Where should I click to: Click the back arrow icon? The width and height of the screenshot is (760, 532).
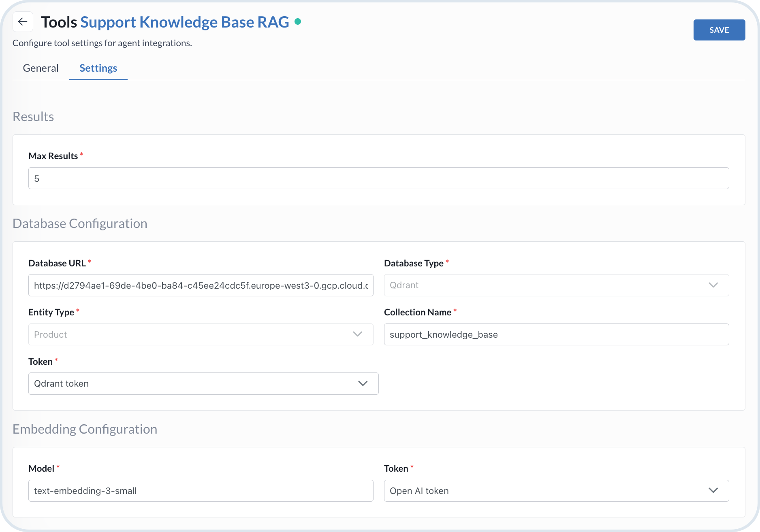coord(23,22)
